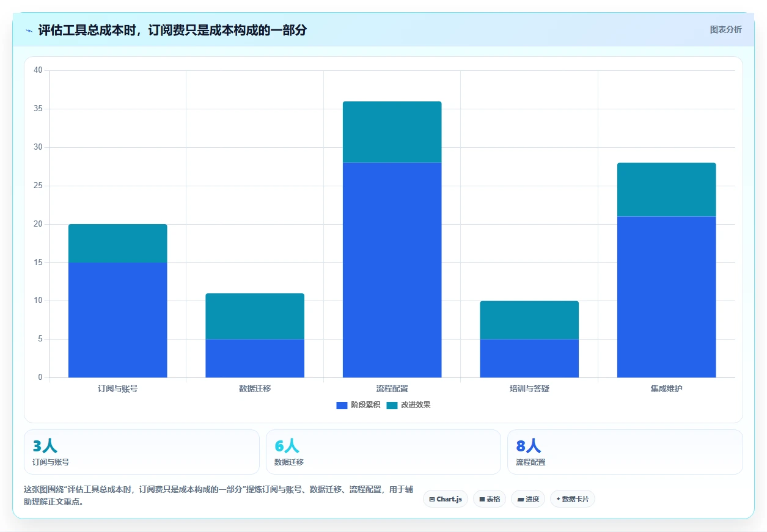Click the blue 数据迁移 bar segment
This screenshot has width=767, height=532.
[255, 359]
